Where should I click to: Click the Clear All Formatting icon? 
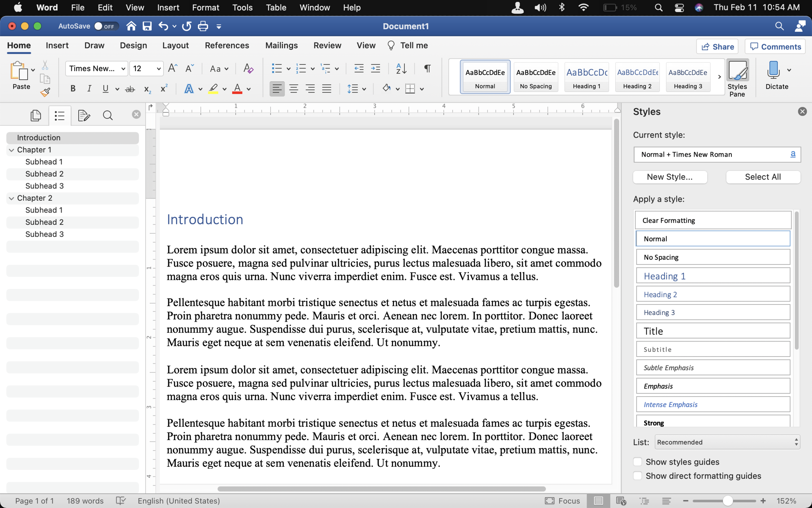tap(248, 69)
